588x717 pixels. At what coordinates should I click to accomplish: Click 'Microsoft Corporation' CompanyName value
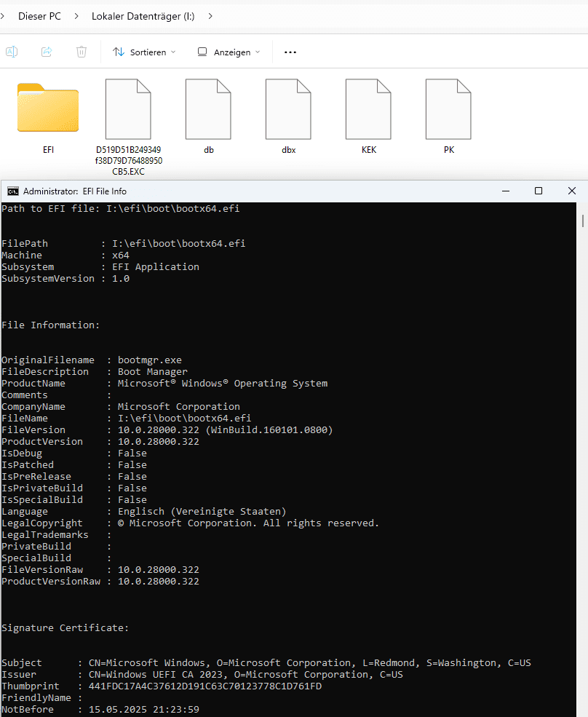pos(179,406)
